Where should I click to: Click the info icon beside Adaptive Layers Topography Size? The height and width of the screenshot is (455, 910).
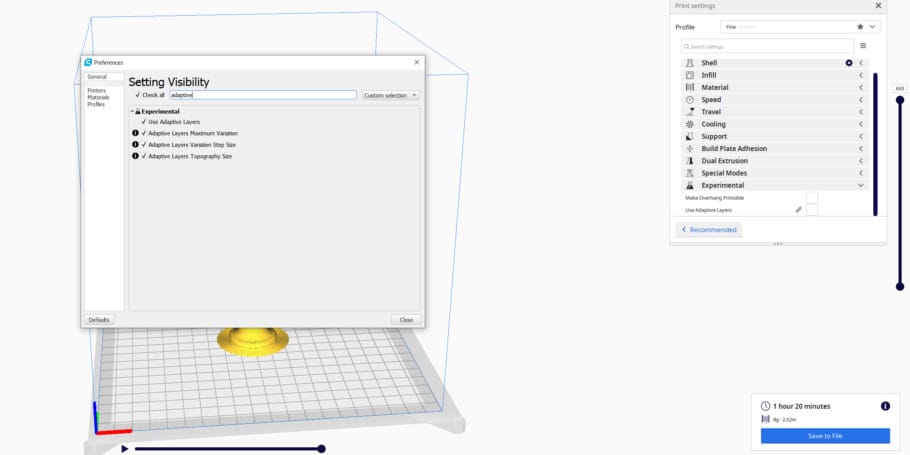click(x=135, y=156)
